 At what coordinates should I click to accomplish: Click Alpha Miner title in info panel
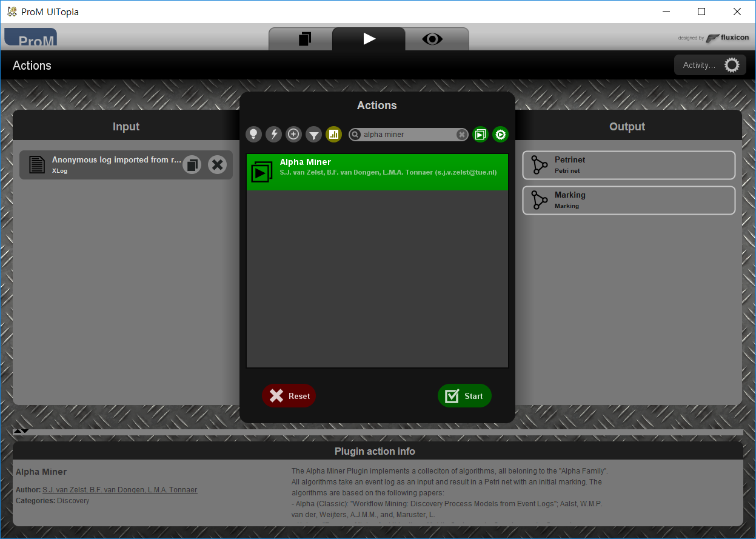click(x=41, y=472)
